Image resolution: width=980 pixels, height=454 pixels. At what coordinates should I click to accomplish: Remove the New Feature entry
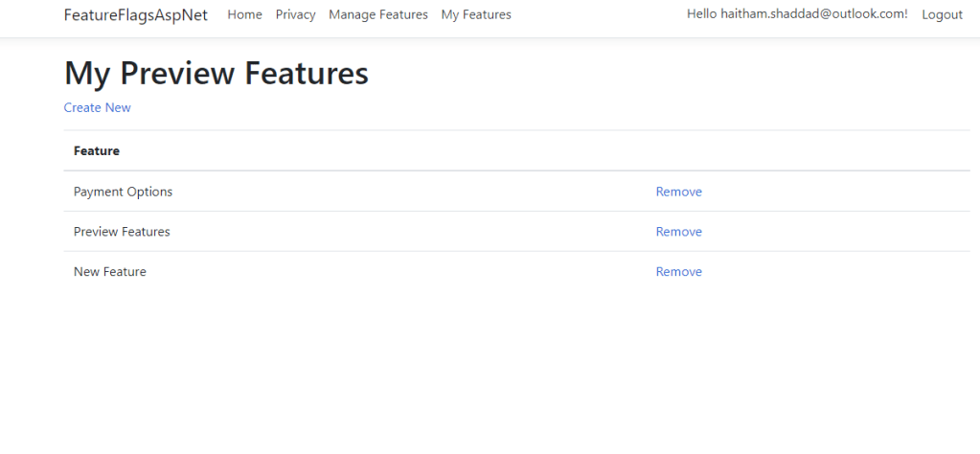coord(678,272)
